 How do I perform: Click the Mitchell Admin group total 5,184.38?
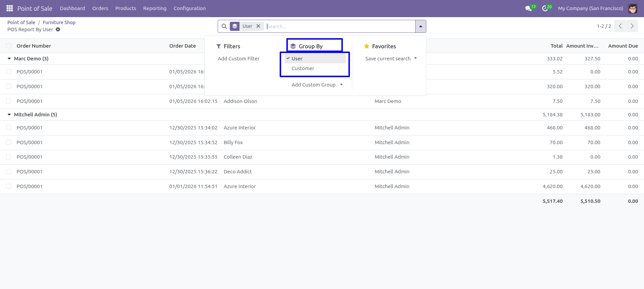pyautogui.click(x=552, y=115)
